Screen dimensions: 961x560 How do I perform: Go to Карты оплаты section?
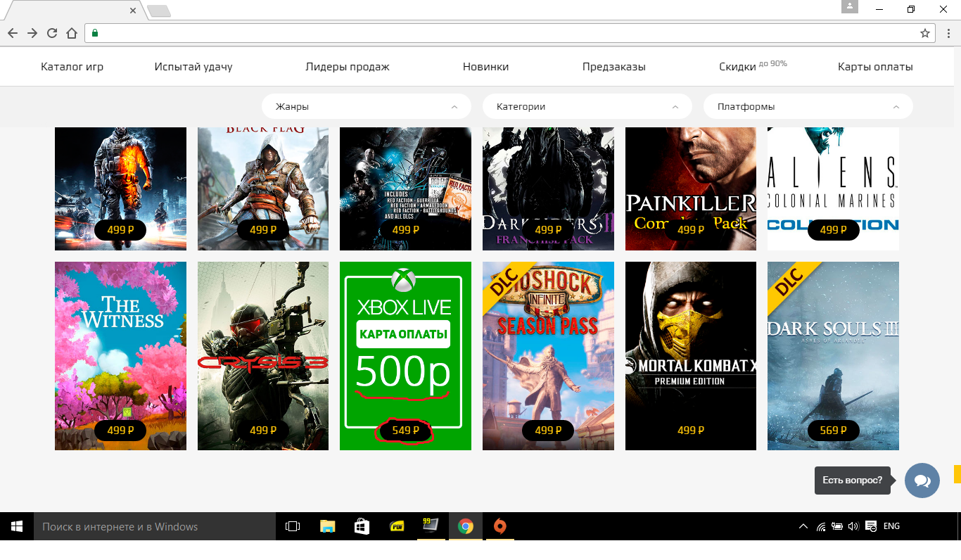(875, 67)
